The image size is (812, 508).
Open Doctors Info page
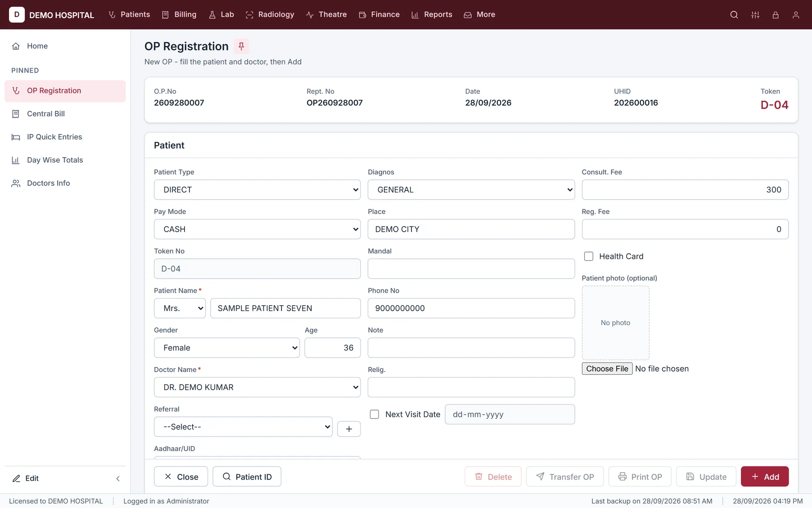click(x=65, y=183)
